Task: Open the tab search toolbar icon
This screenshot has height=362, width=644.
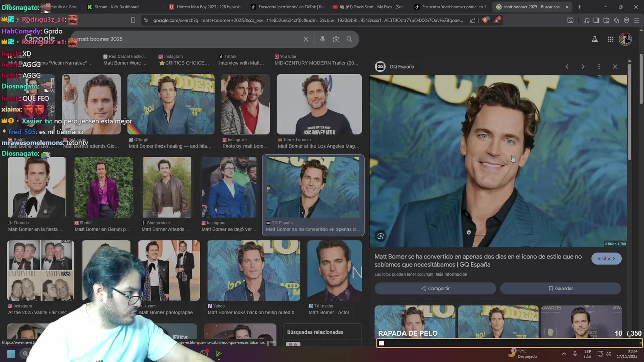Action: [x=570, y=20]
